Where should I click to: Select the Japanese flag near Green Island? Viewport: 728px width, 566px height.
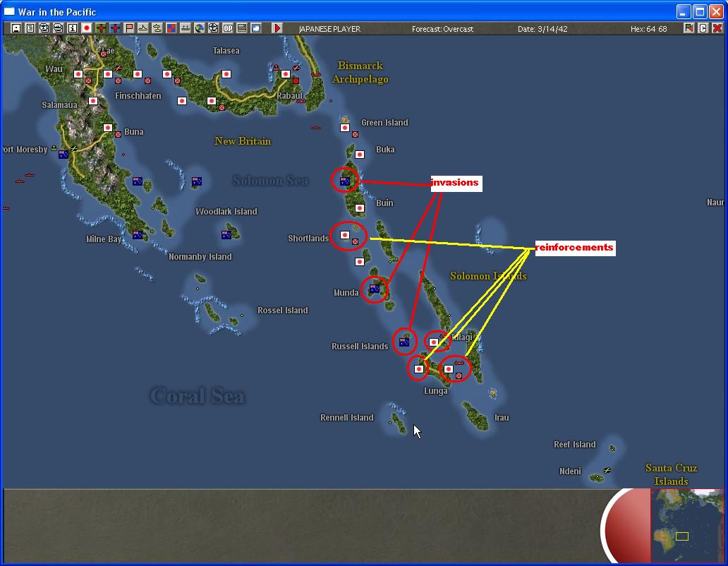click(344, 128)
